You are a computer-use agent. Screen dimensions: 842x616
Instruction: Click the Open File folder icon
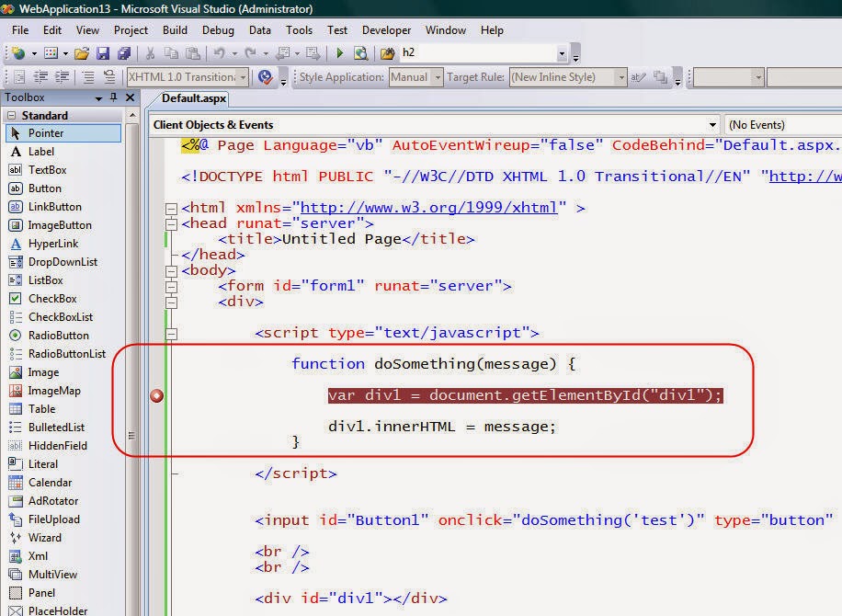82,53
